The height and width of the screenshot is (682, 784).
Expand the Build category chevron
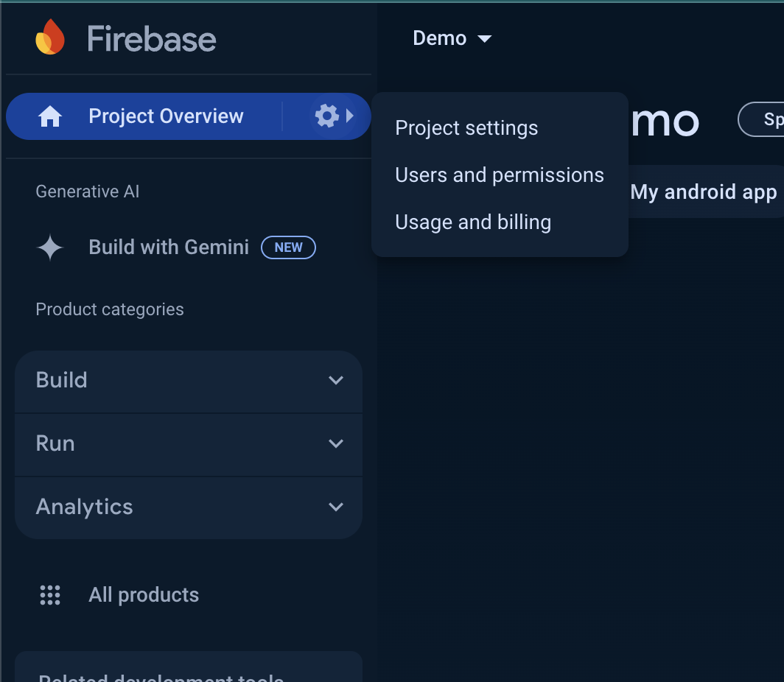(x=336, y=380)
